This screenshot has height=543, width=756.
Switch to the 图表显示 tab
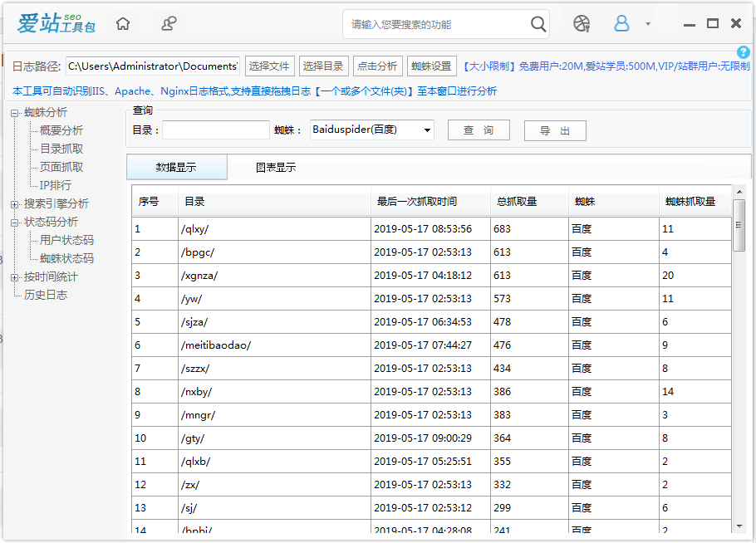(276, 167)
